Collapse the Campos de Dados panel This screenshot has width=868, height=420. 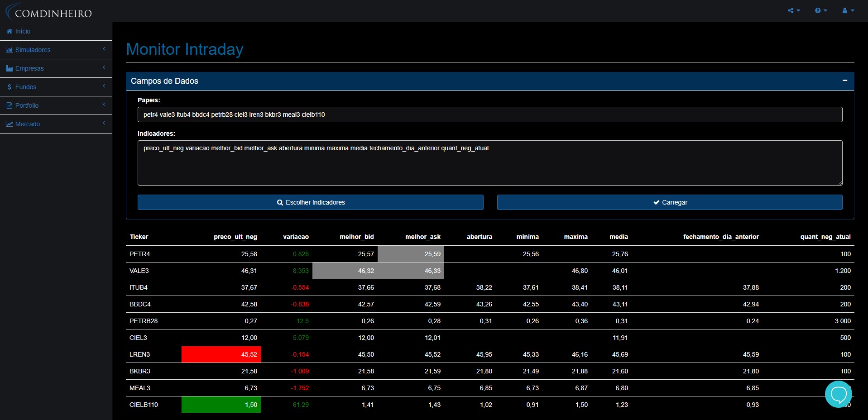pos(844,81)
